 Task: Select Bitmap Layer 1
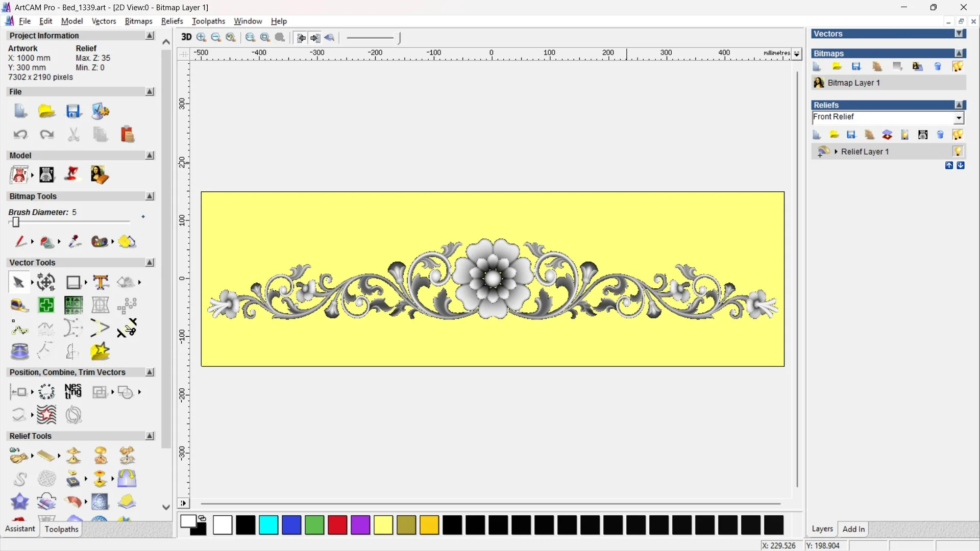click(x=853, y=83)
